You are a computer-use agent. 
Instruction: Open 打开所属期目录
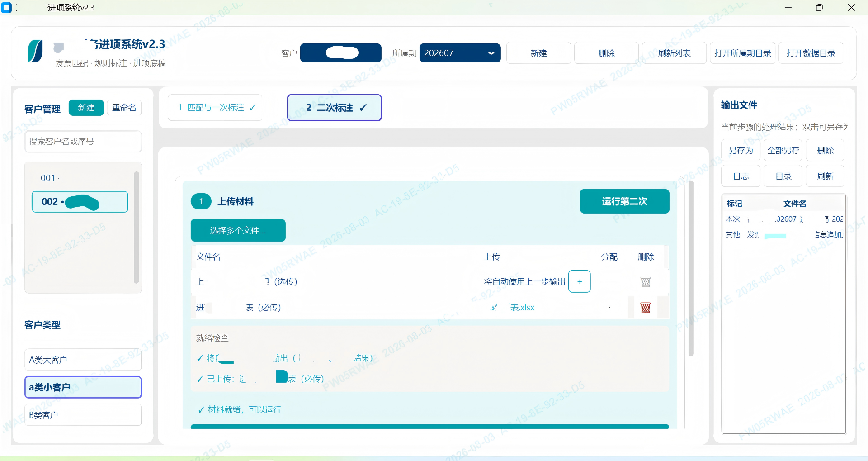click(742, 53)
